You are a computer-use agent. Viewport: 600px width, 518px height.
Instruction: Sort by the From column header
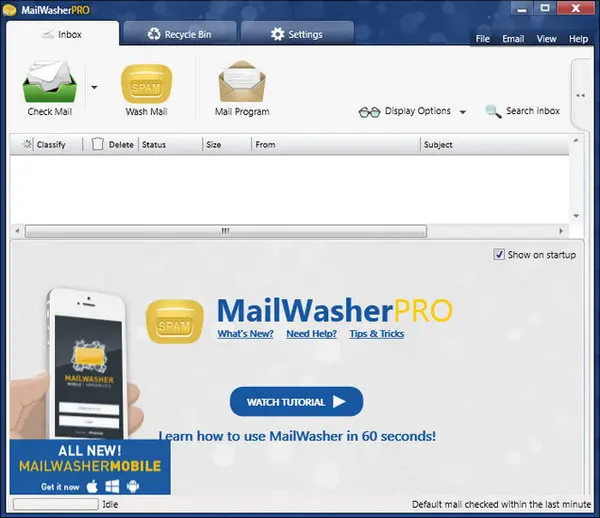coord(336,145)
